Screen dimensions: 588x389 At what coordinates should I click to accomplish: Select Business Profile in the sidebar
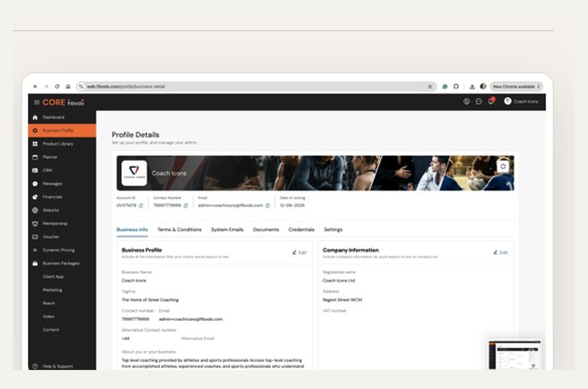click(x=62, y=131)
